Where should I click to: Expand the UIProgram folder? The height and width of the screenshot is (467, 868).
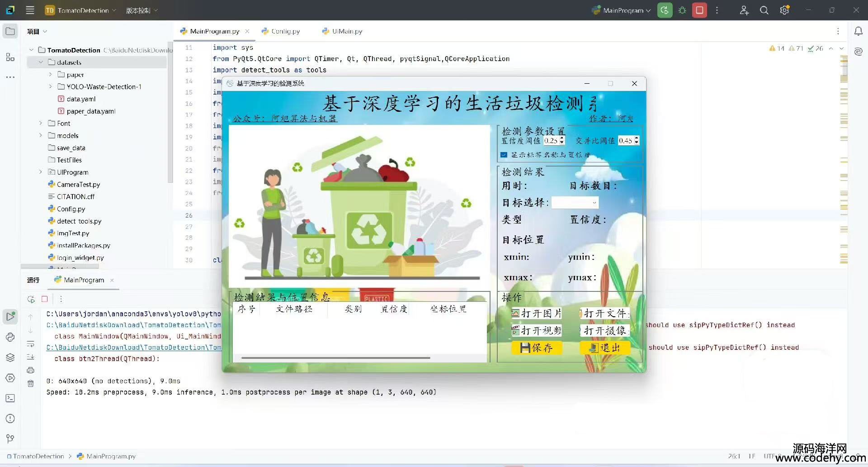click(41, 172)
